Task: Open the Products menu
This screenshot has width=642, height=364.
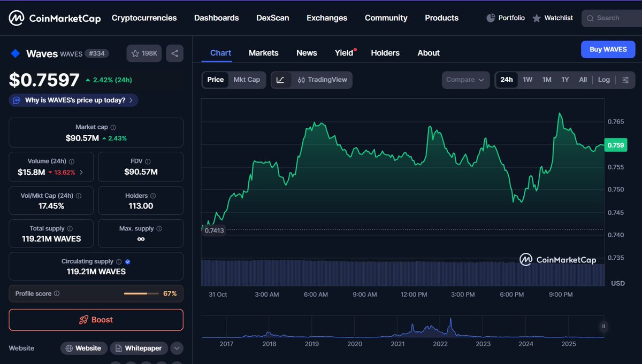Action: 441,18
